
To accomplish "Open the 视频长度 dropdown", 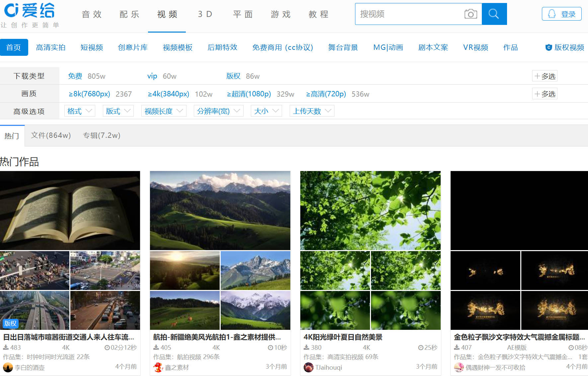I will (164, 111).
